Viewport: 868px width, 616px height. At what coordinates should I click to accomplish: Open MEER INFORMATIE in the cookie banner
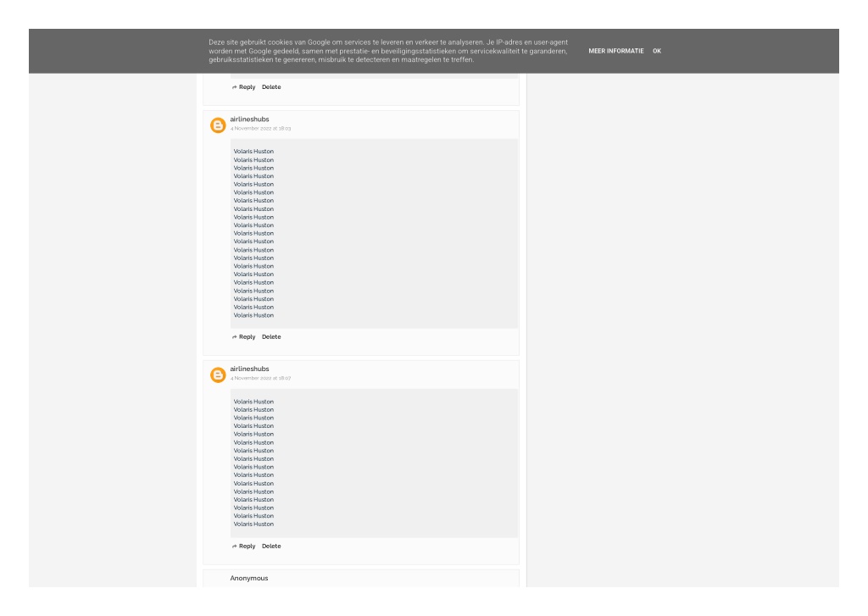pyautogui.click(x=616, y=51)
